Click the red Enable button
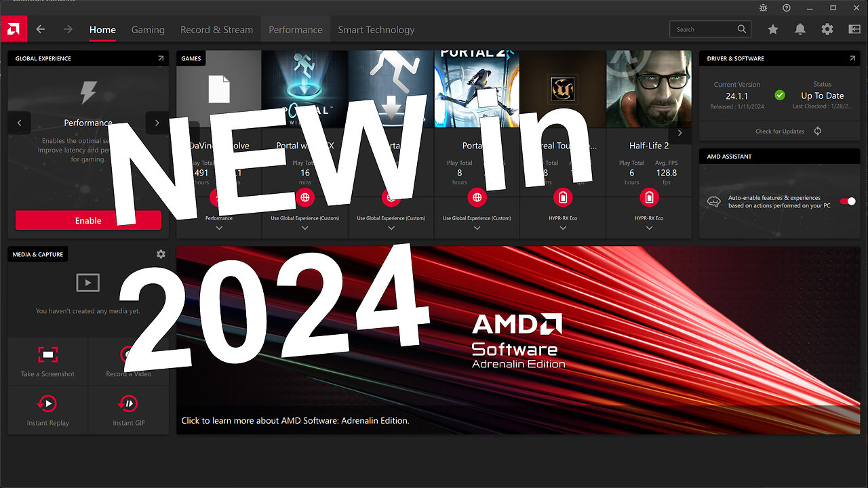 [88, 220]
